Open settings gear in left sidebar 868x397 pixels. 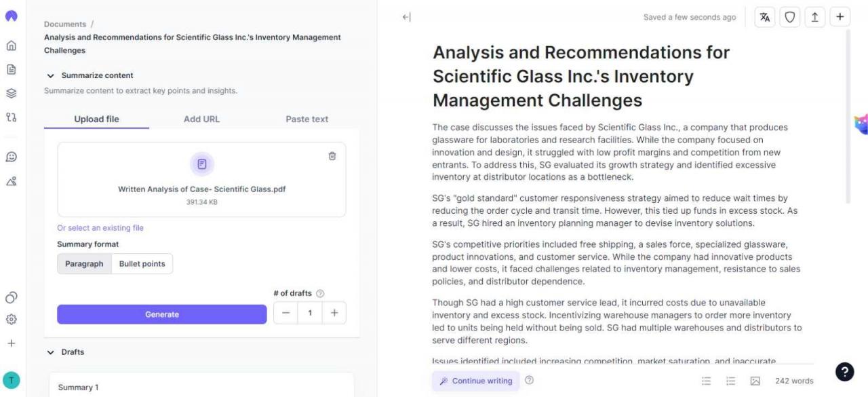point(11,320)
